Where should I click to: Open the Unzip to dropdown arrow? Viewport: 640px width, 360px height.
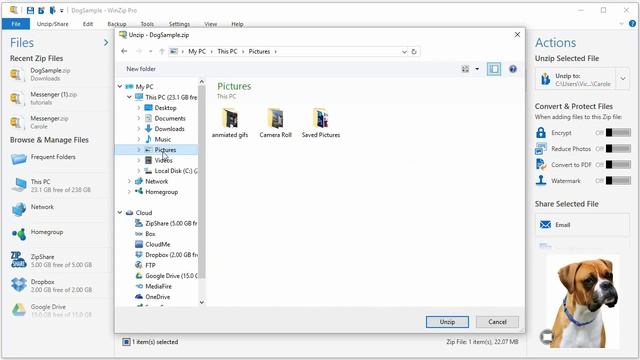623,78
